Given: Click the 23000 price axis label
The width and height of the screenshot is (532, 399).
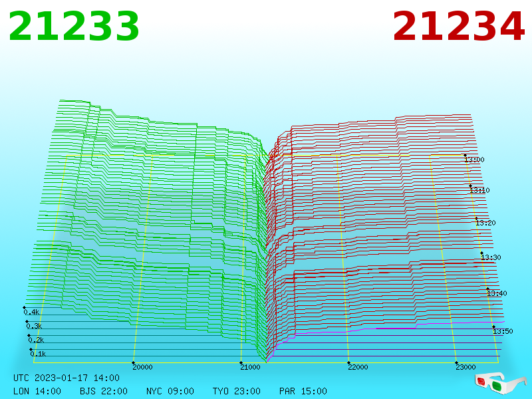Looking at the screenshot, I should point(465,367).
